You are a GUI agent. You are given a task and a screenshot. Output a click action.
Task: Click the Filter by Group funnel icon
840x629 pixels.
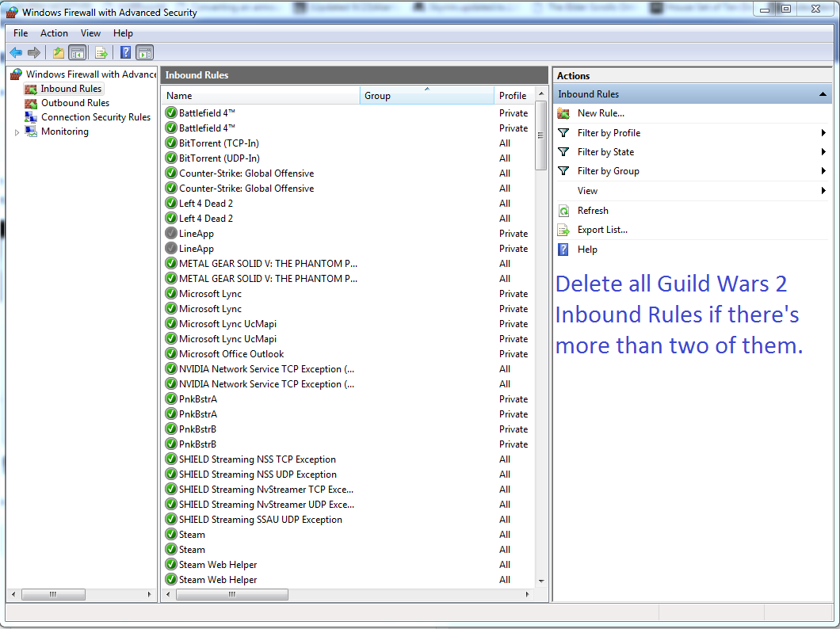pyautogui.click(x=563, y=171)
